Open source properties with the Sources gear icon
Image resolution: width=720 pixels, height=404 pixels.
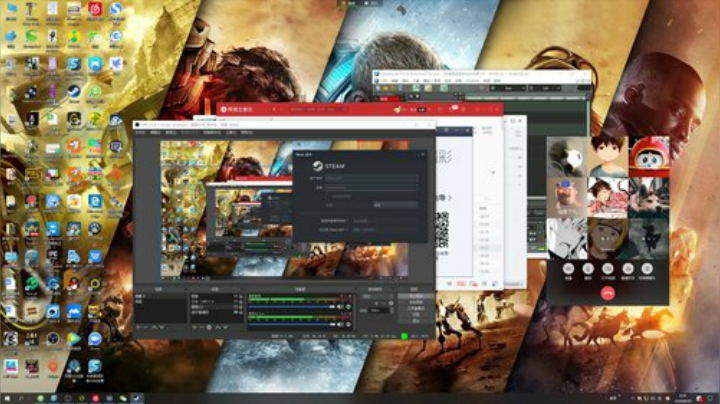(x=209, y=327)
